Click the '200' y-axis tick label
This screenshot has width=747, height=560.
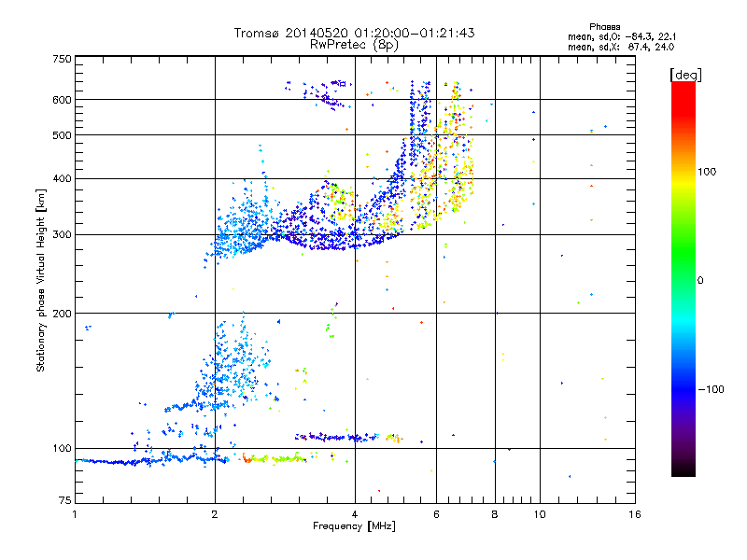(63, 314)
